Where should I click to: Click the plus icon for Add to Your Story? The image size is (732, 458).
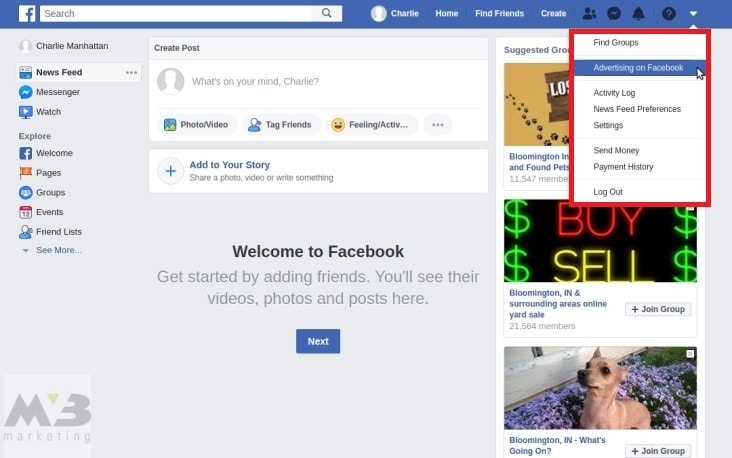click(x=171, y=171)
